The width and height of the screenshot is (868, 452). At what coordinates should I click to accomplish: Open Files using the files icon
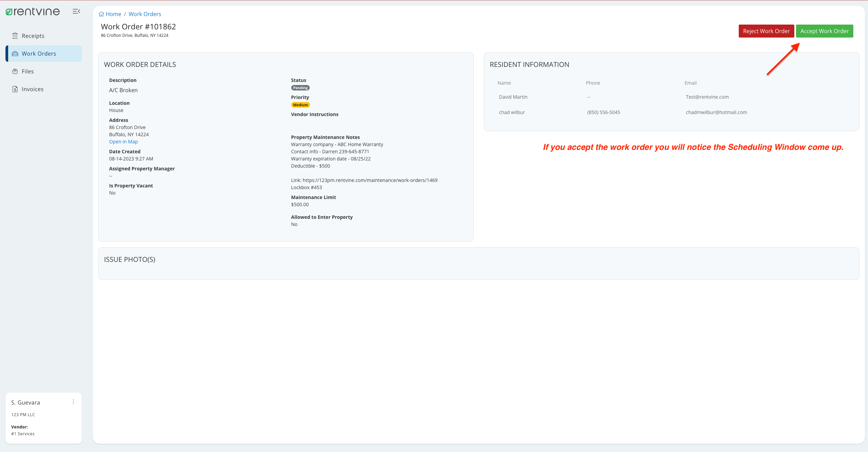16,71
